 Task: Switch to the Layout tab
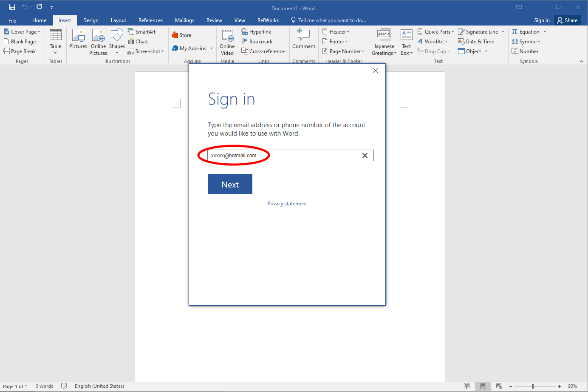[119, 20]
